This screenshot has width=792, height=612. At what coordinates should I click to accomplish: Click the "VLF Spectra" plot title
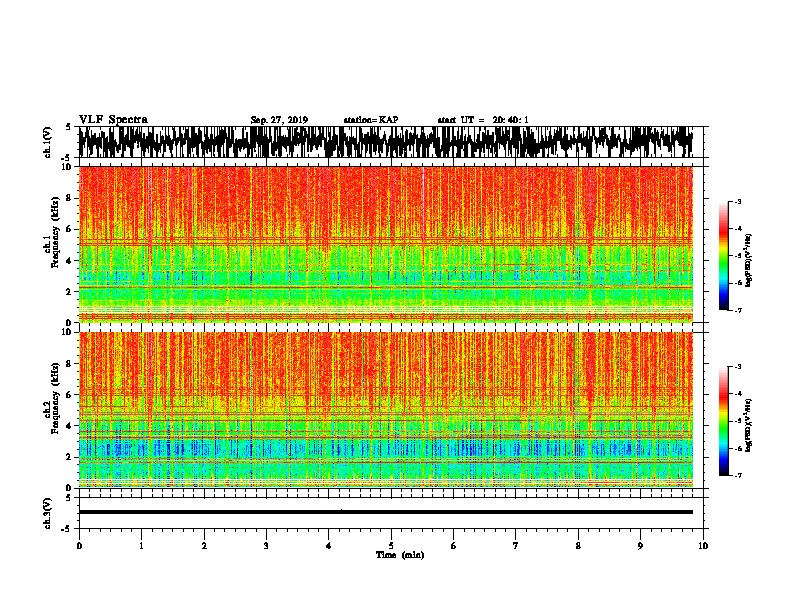(x=113, y=120)
